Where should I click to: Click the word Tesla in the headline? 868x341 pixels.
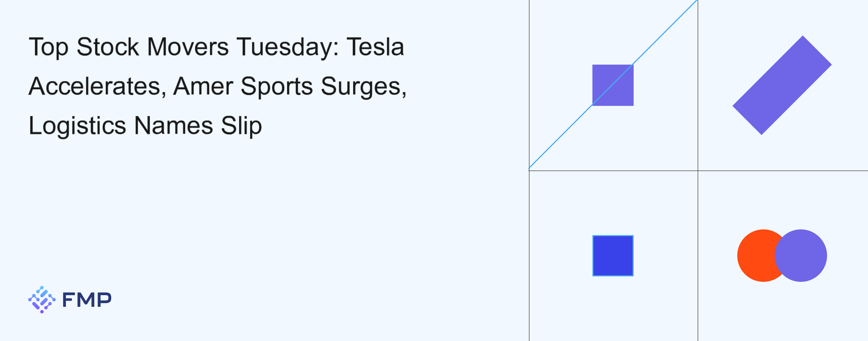pyautogui.click(x=375, y=47)
